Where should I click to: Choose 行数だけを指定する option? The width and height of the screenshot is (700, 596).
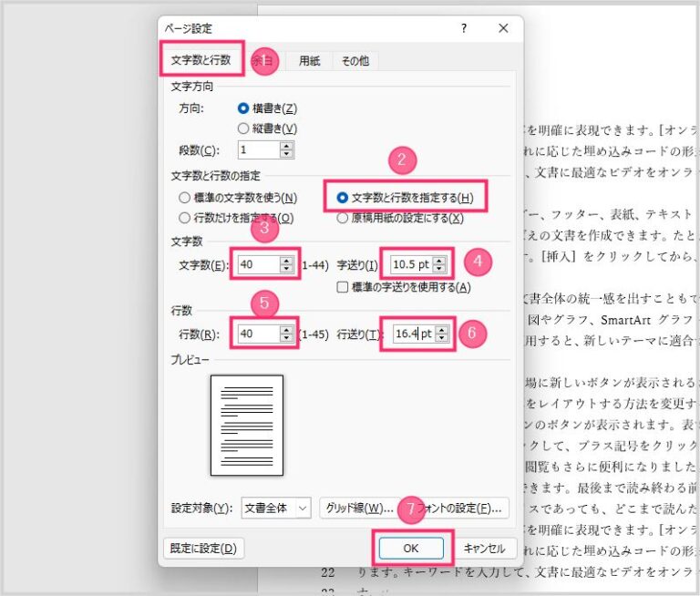236,218
